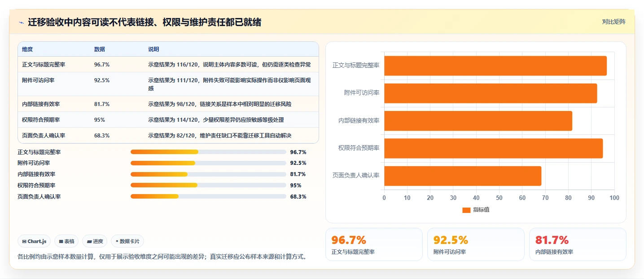Select the Chart.js tag chip

35,241
